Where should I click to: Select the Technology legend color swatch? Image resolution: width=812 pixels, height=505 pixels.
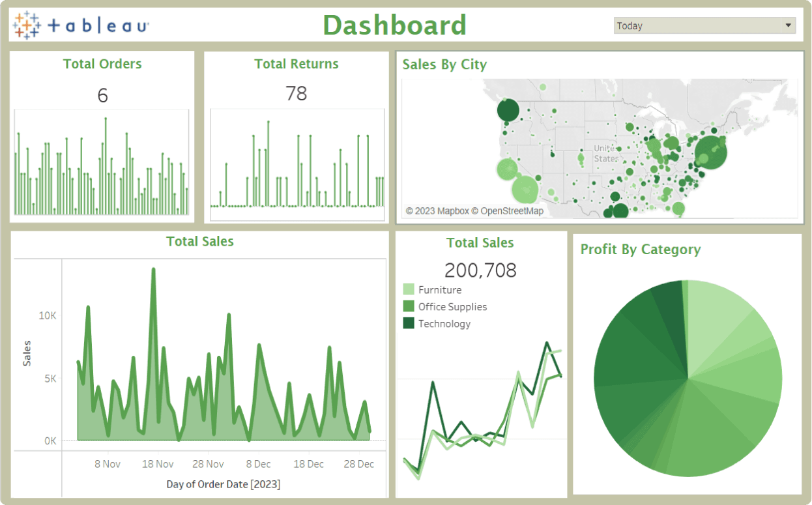409,324
